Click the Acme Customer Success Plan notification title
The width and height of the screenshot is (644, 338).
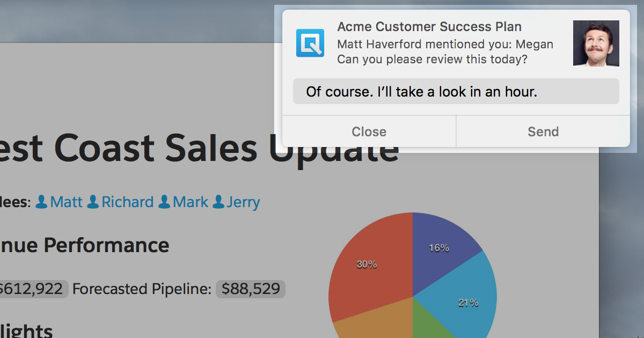tap(429, 27)
